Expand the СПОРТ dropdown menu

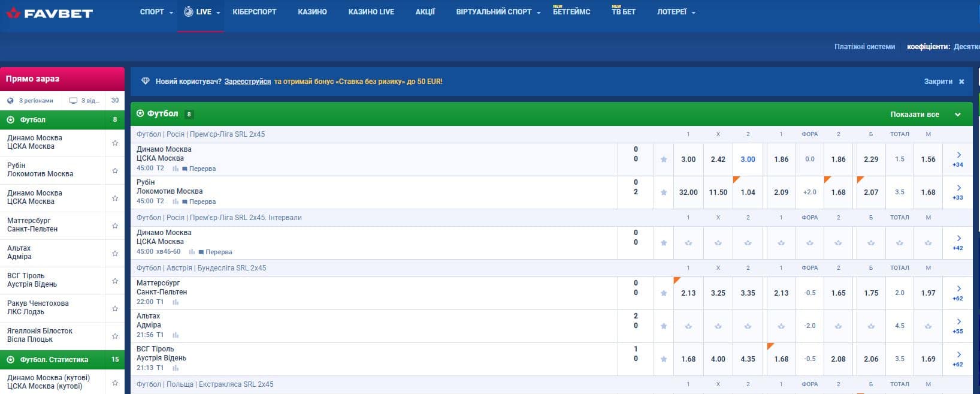[x=156, y=12]
